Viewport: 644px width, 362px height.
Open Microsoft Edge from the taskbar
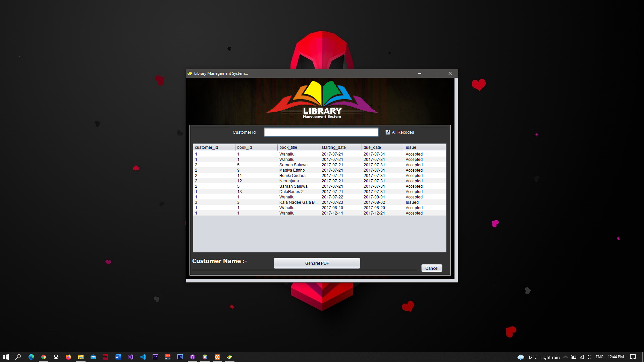click(x=31, y=357)
